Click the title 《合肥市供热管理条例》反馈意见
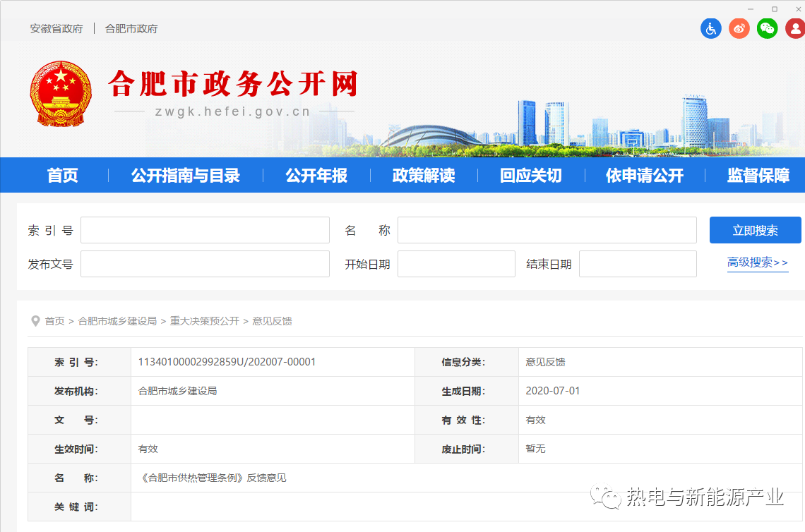 pos(212,478)
